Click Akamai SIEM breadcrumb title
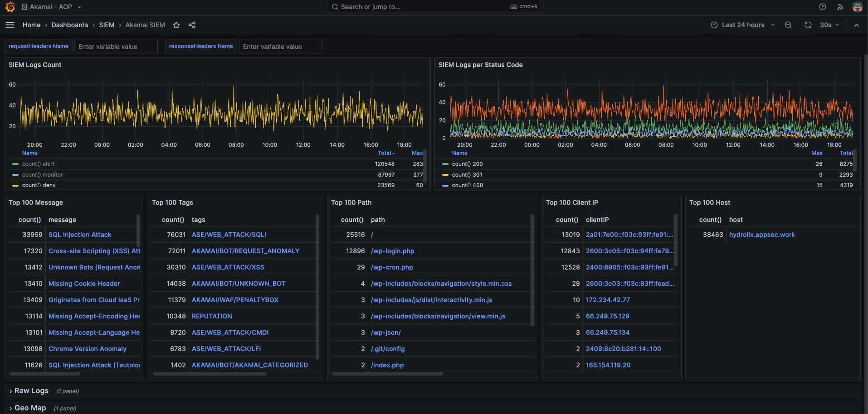The width and height of the screenshot is (868, 414). 145,25
